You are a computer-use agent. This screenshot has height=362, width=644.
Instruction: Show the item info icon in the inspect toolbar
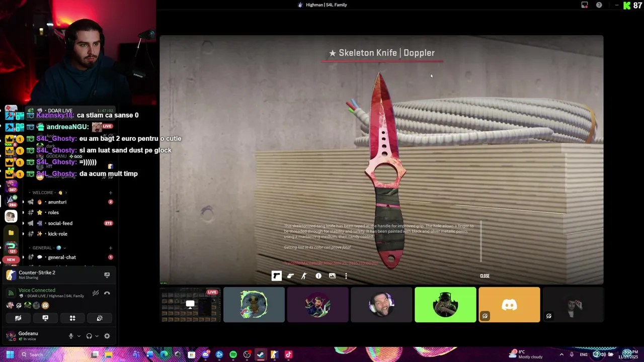(x=318, y=276)
